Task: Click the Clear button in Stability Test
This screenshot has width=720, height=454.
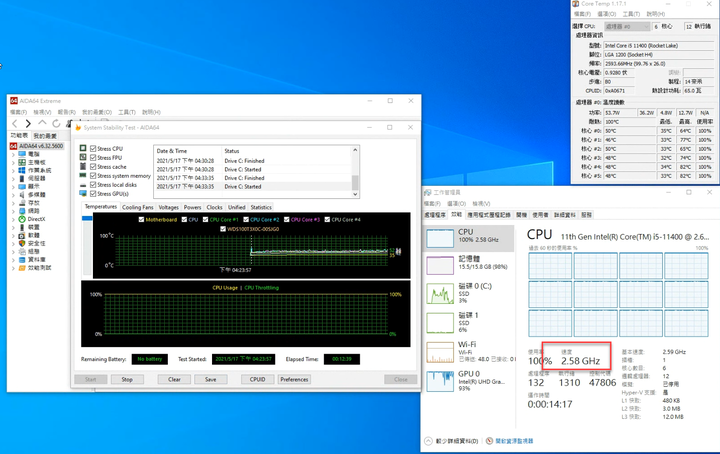Action: [x=174, y=379]
